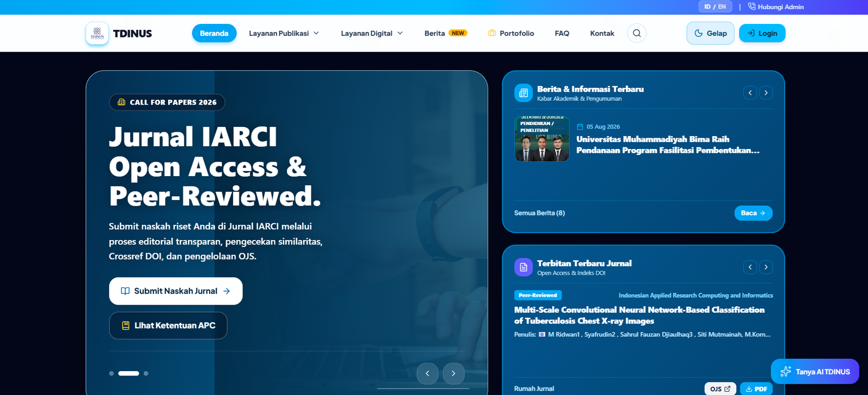This screenshot has width=868, height=395.
Task: Click Submit Naskah Jurnal button
Action: tap(176, 291)
